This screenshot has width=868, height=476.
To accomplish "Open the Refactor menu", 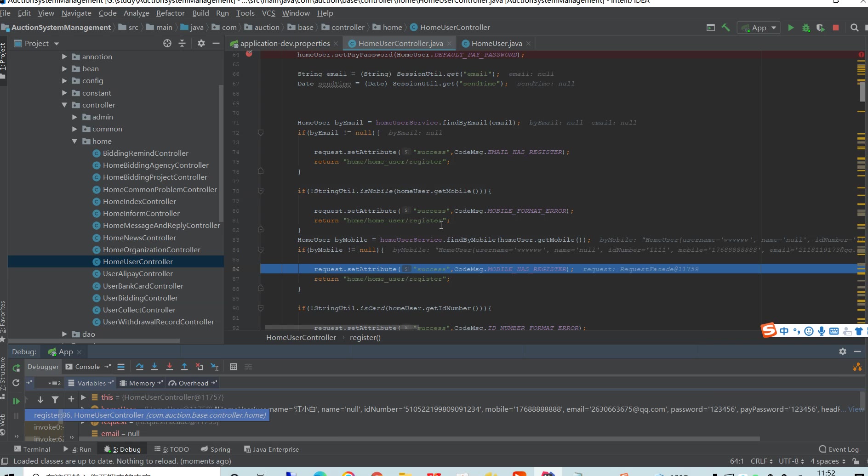I will [170, 13].
